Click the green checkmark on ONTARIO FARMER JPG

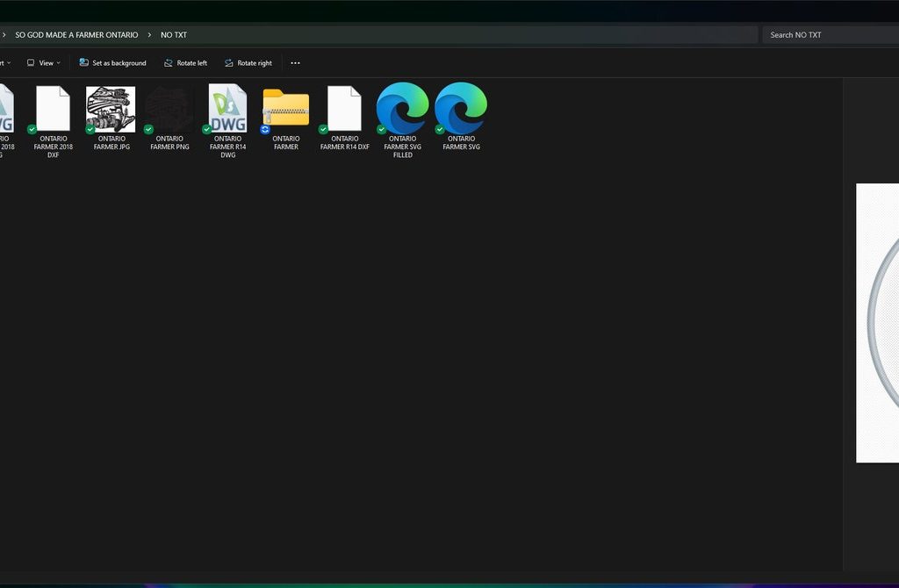pyautogui.click(x=90, y=129)
